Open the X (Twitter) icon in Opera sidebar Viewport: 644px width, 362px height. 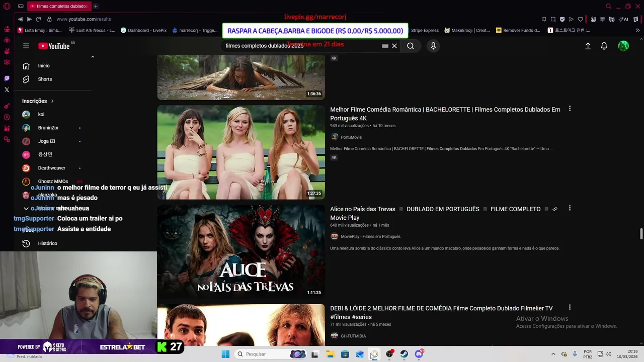(7, 89)
